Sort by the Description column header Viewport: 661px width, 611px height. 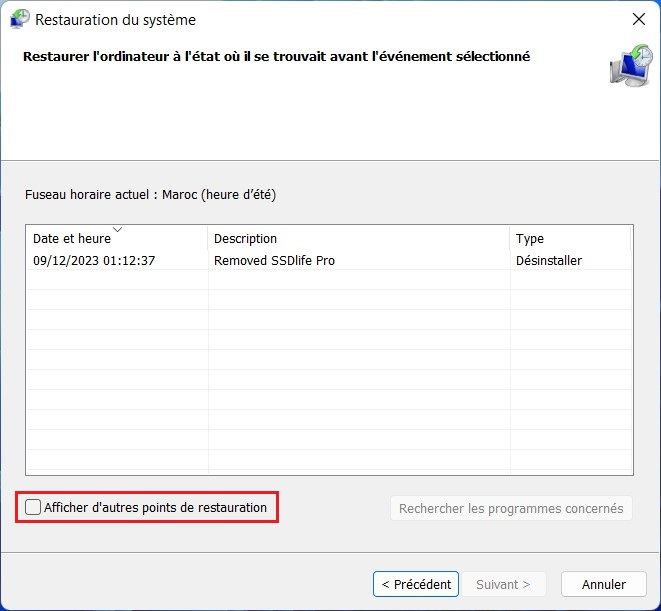(245, 239)
